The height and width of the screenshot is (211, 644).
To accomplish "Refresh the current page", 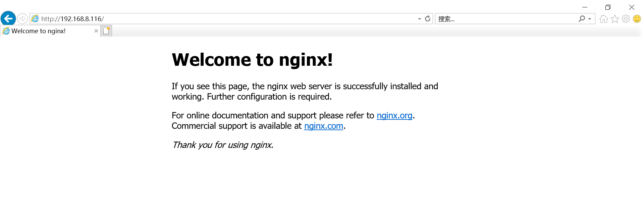I will pyautogui.click(x=428, y=18).
